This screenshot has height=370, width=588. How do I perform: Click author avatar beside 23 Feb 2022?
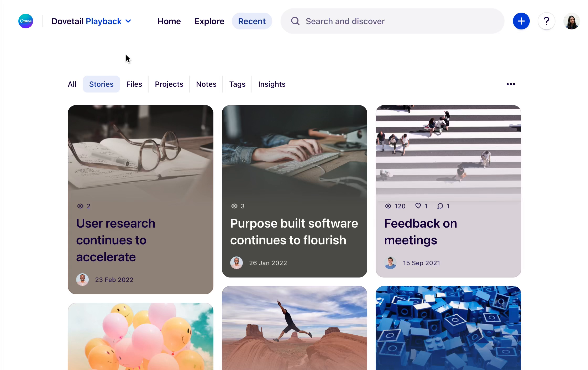(x=82, y=280)
